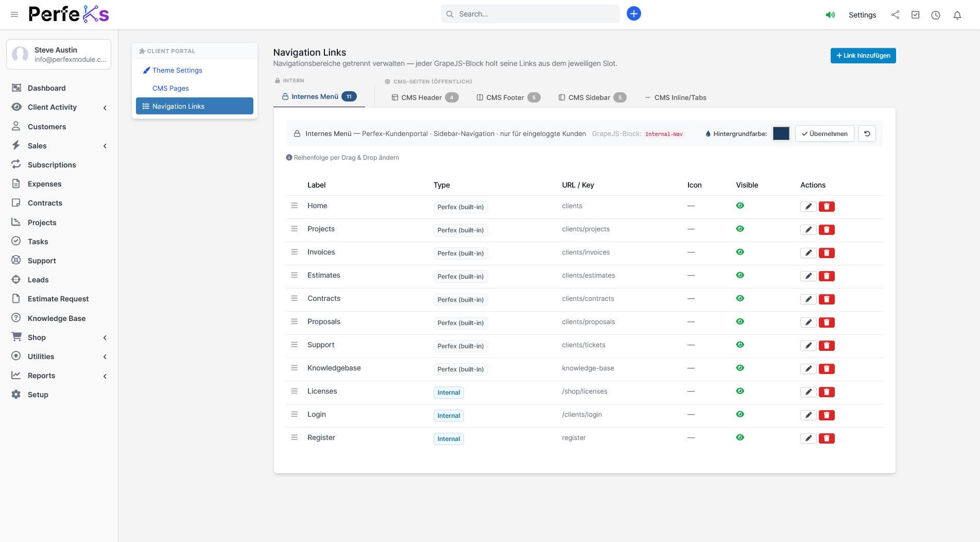The height and width of the screenshot is (542, 980).
Task: Click the reset background color icon
Action: [x=867, y=134]
